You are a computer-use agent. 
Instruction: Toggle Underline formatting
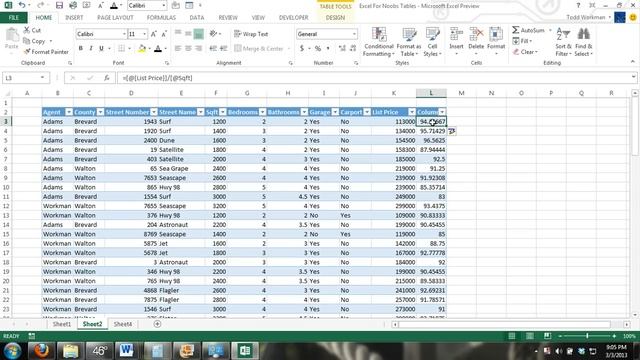click(101, 49)
